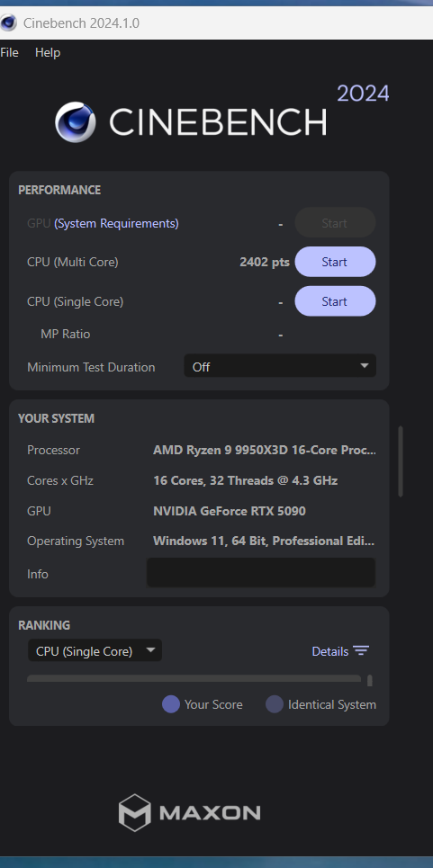The height and width of the screenshot is (868, 433).
Task: Click the Cinebench sphere logo
Action: pyautogui.click(x=76, y=121)
